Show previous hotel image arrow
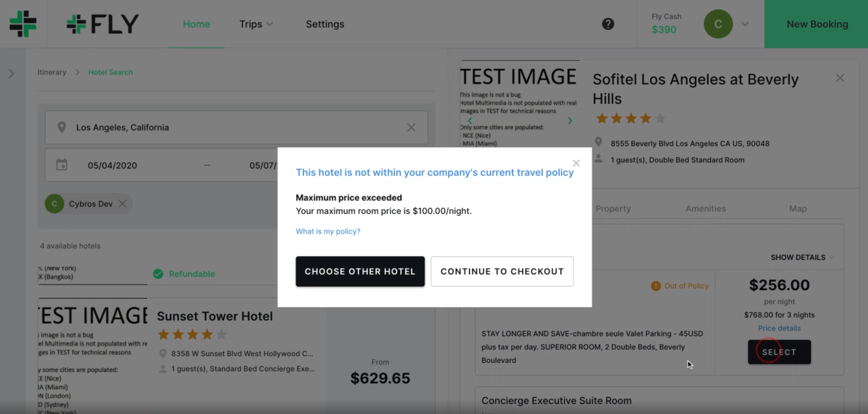The image size is (868, 414). (x=470, y=120)
